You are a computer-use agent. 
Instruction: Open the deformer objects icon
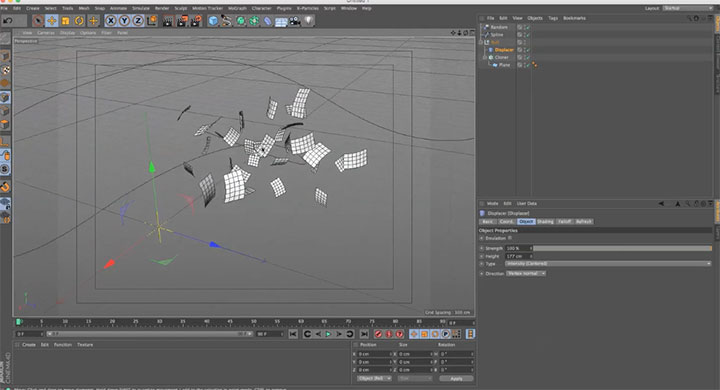[267, 21]
